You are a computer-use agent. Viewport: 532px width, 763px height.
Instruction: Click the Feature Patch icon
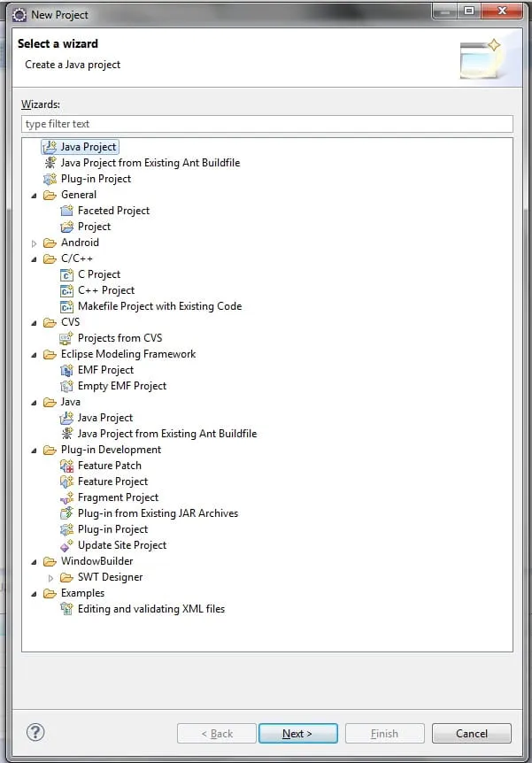pyautogui.click(x=66, y=466)
